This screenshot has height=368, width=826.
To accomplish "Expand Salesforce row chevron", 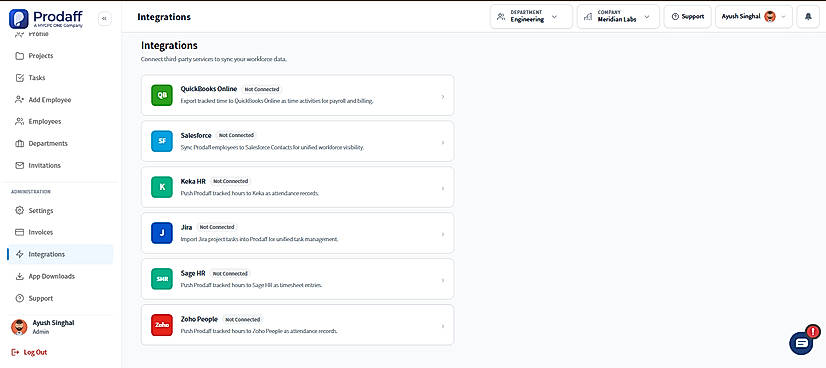I will coord(442,143).
